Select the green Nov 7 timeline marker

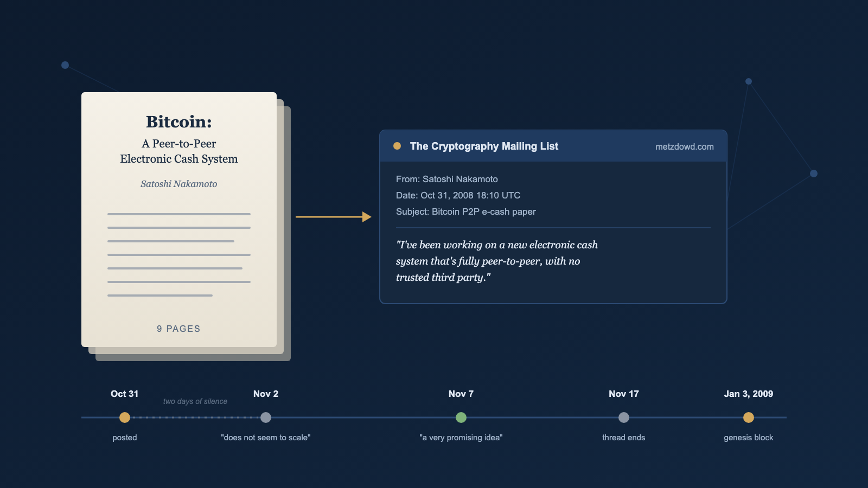[461, 418]
